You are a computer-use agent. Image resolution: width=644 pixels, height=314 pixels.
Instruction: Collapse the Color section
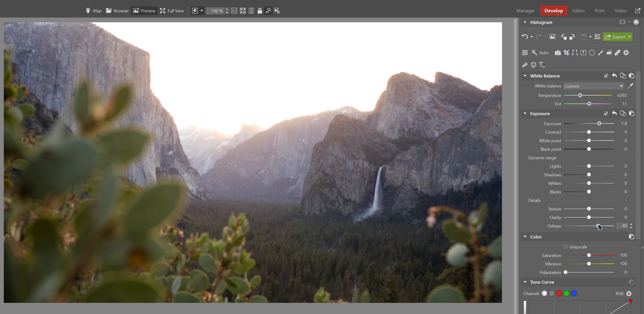click(x=525, y=237)
